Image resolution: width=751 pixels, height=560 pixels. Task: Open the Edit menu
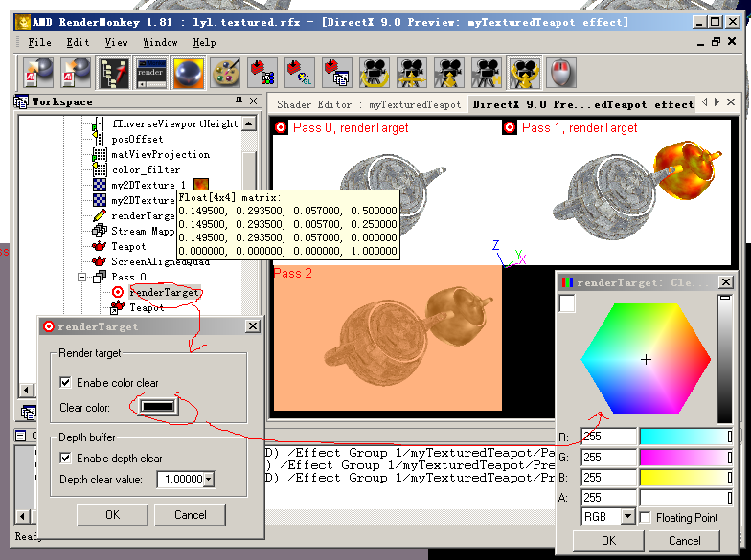tap(78, 42)
